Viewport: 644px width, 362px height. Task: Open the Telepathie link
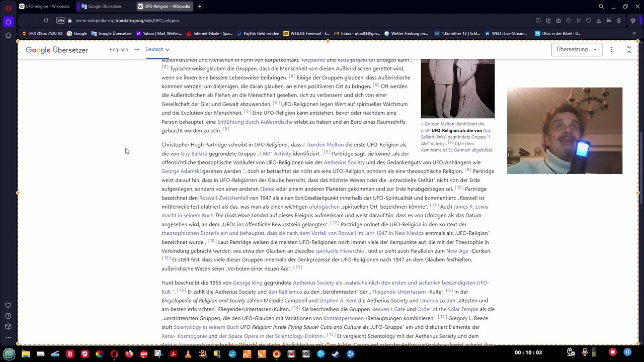313,60
